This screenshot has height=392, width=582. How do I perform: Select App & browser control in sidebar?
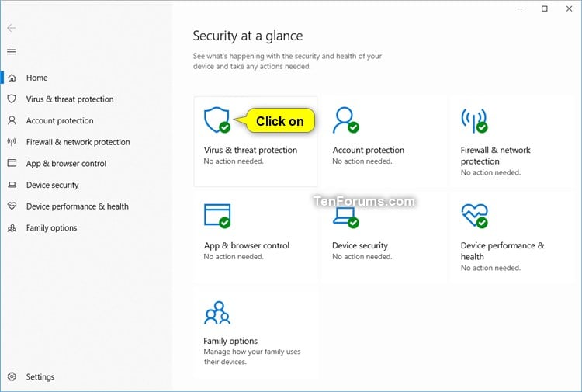pos(66,164)
